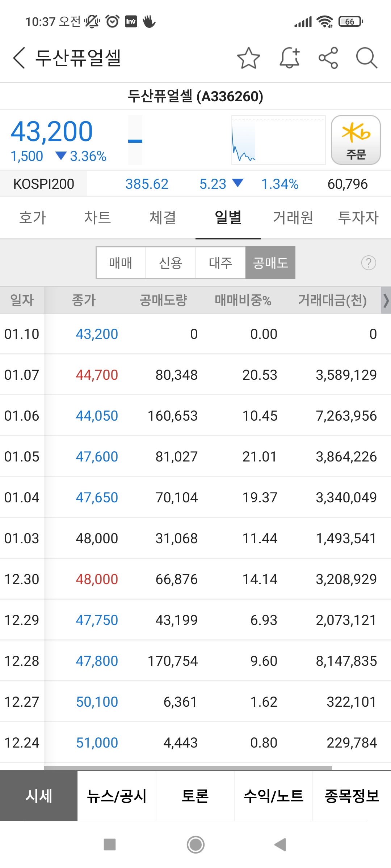Tap the 종가 column header
391x868 pixels.
(x=84, y=300)
